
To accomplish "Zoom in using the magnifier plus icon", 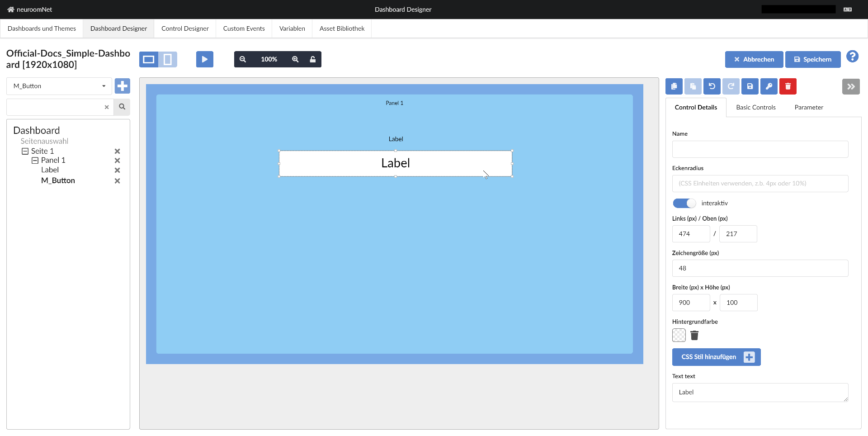I will point(295,59).
